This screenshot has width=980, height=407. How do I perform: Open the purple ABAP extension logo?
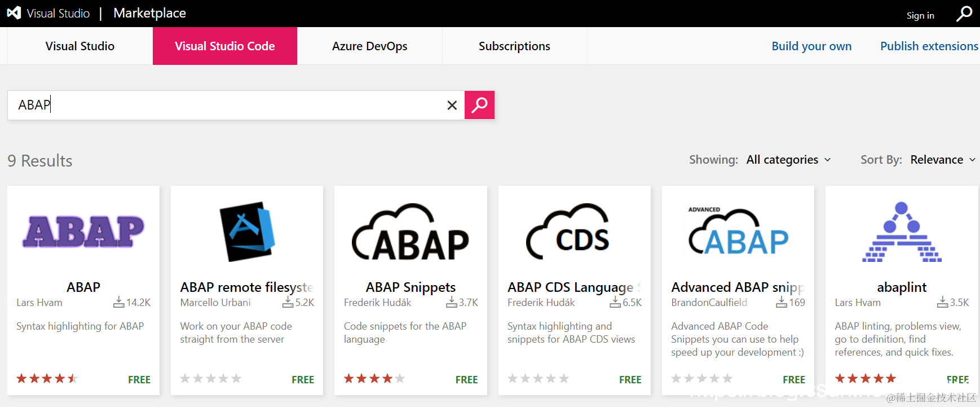click(x=83, y=231)
